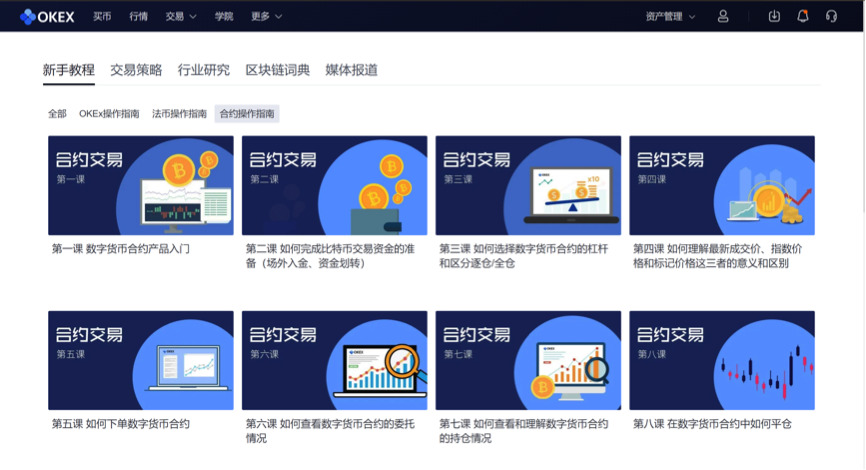Screen dimensions: 866x470
Task: Expand the 资产管理 dropdown
Action: tap(670, 17)
